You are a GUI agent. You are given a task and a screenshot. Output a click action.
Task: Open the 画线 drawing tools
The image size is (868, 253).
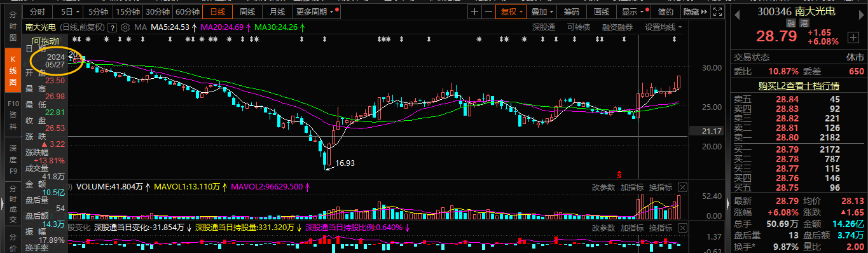(601, 11)
